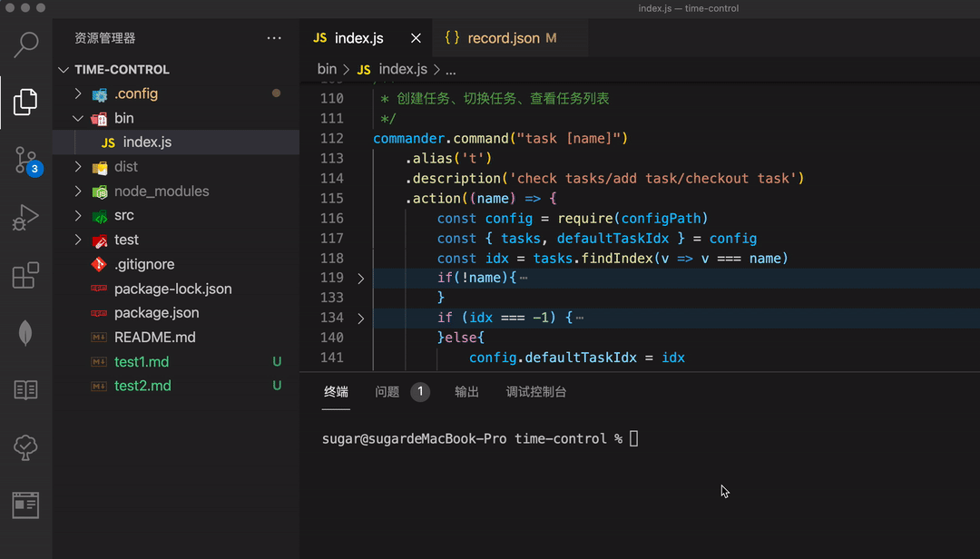
Task: Click the markdown icon next to README.md
Action: coord(99,337)
